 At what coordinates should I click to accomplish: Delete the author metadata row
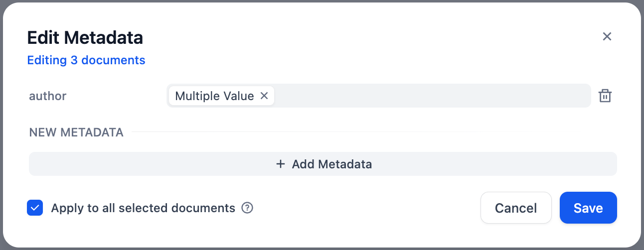click(x=605, y=96)
